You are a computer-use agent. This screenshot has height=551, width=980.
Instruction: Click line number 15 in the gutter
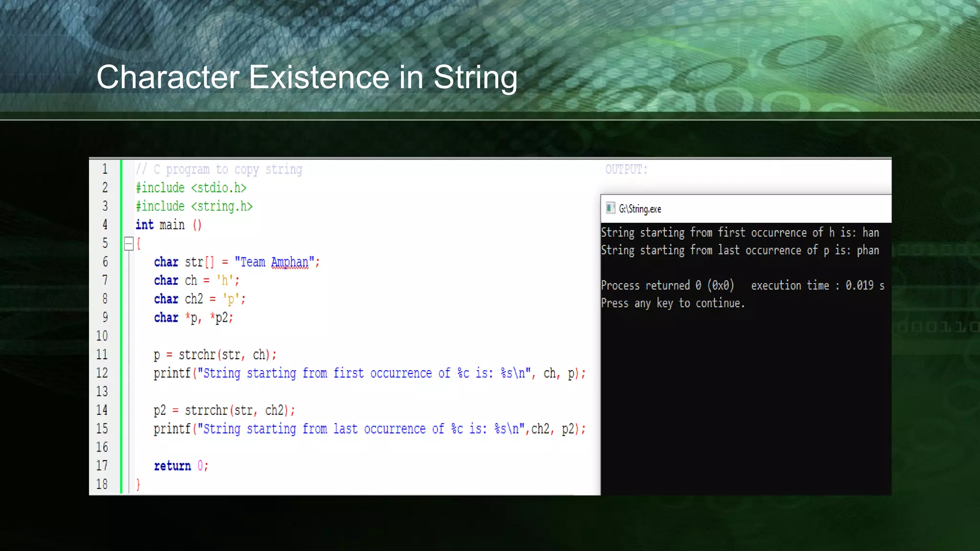(102, 429)
